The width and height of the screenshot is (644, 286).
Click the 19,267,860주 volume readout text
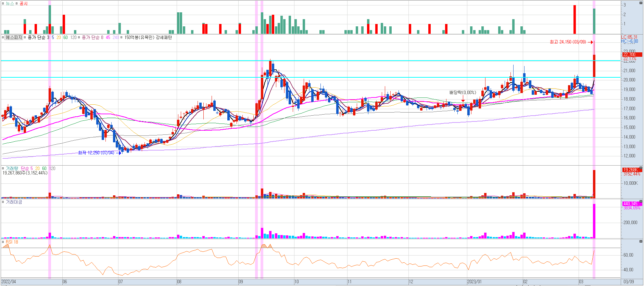25,173
